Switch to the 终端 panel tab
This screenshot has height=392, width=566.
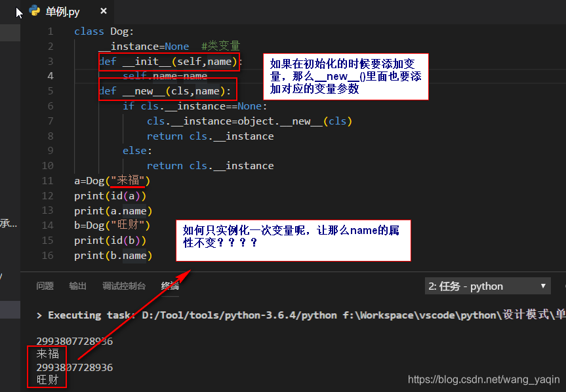(x=170, y=286)
